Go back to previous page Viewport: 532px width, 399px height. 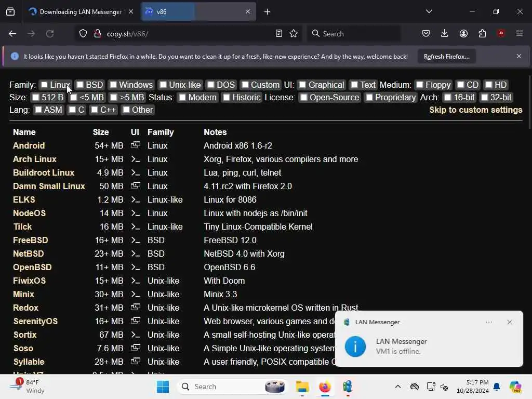point(12,34)
